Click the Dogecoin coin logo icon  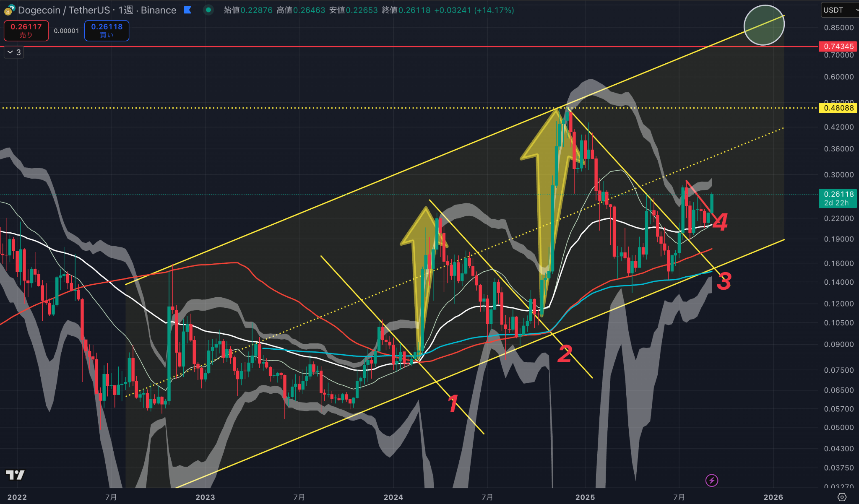pos(9,10)
